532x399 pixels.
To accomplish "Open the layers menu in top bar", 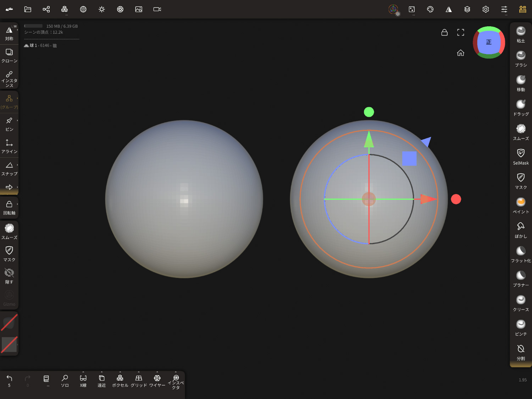I will 467,9.
